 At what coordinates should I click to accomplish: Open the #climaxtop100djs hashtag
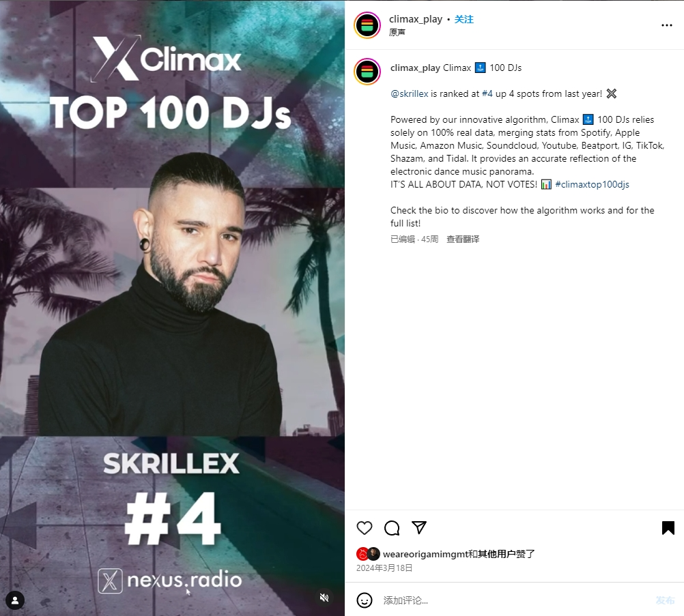592,184
